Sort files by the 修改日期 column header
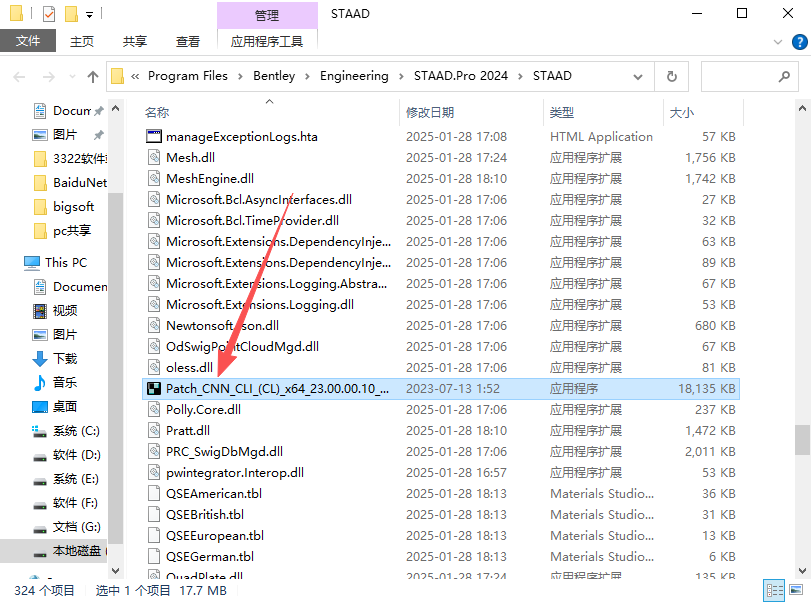Viewport: 811px width, 602px height. click(430, 112)
